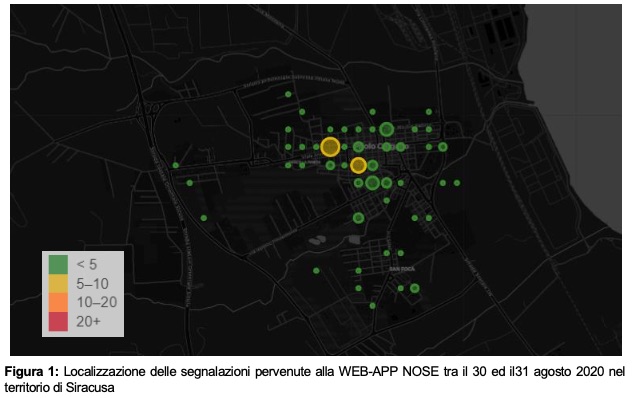Click the bottommost green dot marker

click(x=372, y=306)
